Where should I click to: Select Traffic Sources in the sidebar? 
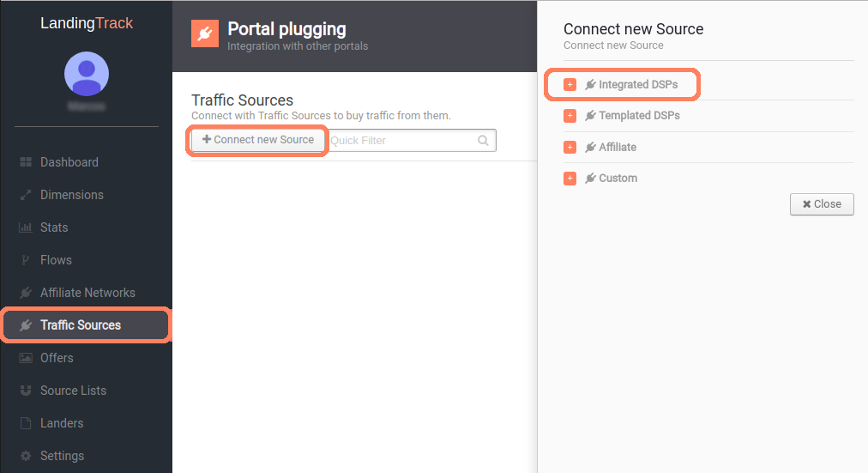(87, 325)
